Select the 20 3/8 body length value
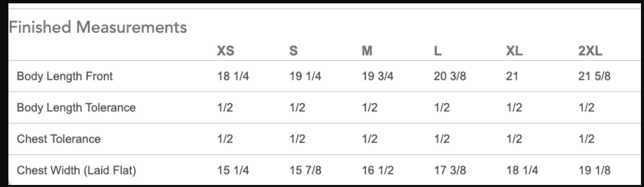The height and width of the screenshot is (187, 644). click(x=450, y=76)
